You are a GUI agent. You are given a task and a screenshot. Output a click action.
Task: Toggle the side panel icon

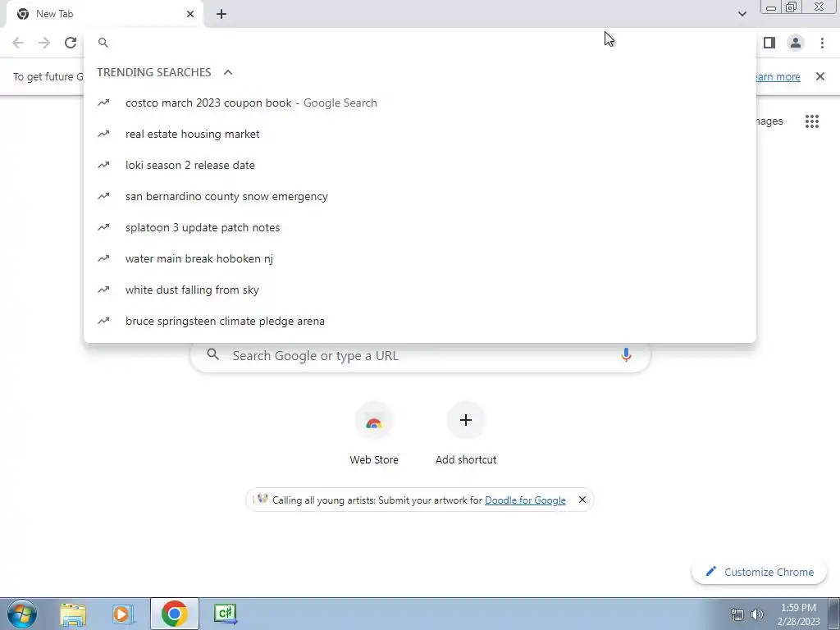[769, 43]
